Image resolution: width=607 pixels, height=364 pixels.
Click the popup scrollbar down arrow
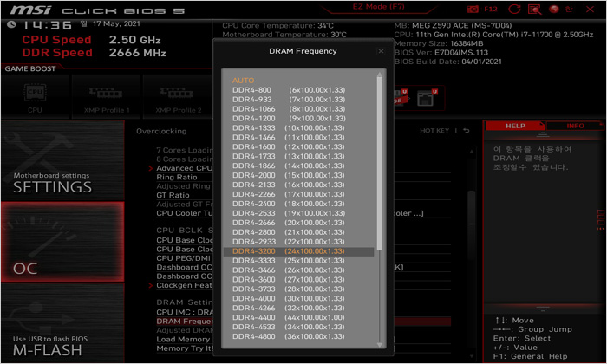pos(380,345)
